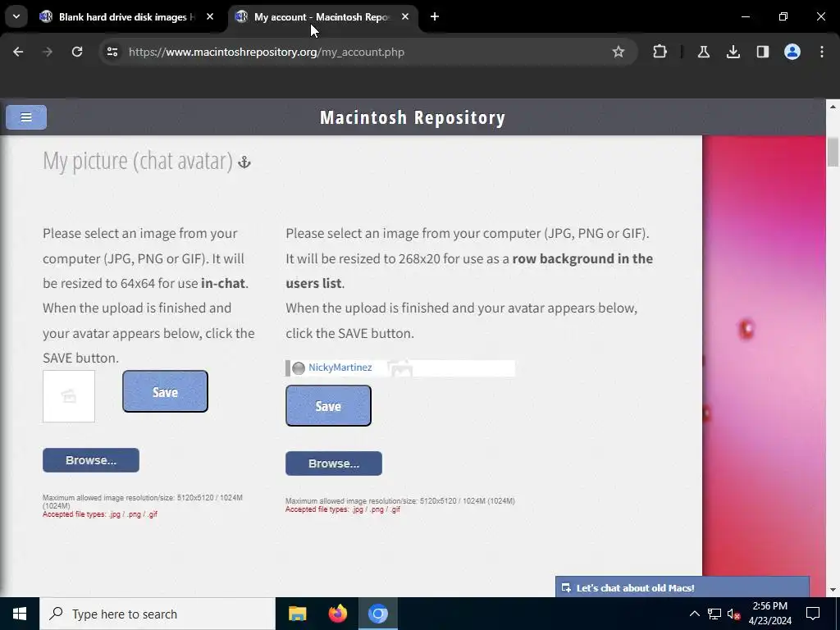Open the hamburger site menu

tap(26, 117)
